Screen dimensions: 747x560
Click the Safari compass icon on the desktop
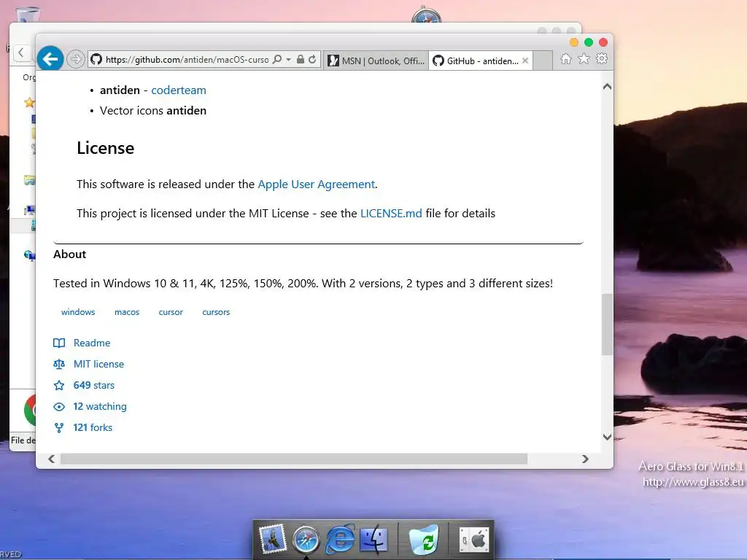pyautogui.click(x=426, y=15)
